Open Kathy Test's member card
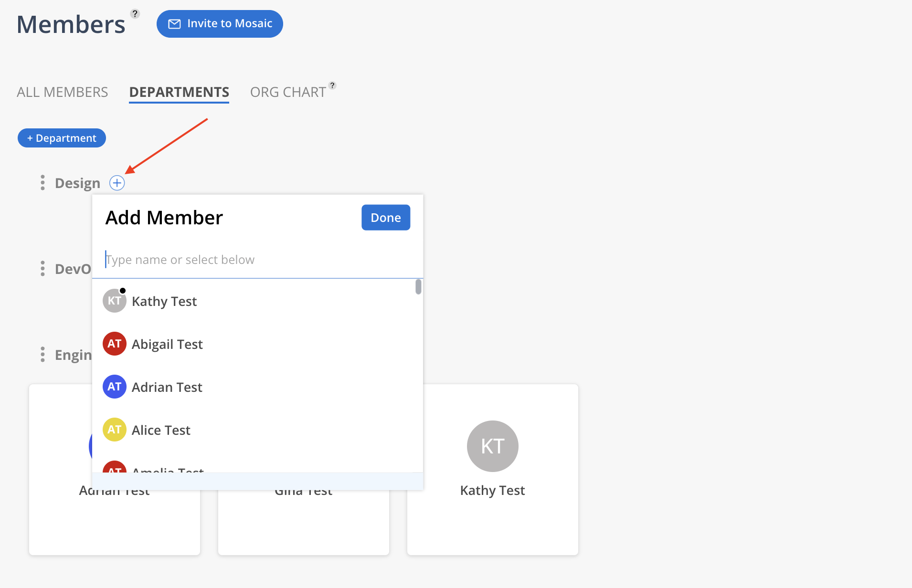Screen dimensions: 912x588 pos(493,470)
